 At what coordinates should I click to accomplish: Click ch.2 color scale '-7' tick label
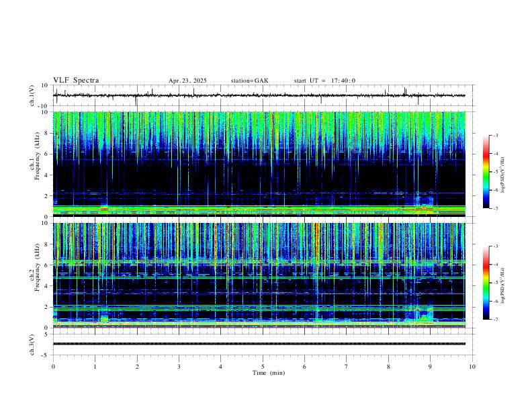495,320
